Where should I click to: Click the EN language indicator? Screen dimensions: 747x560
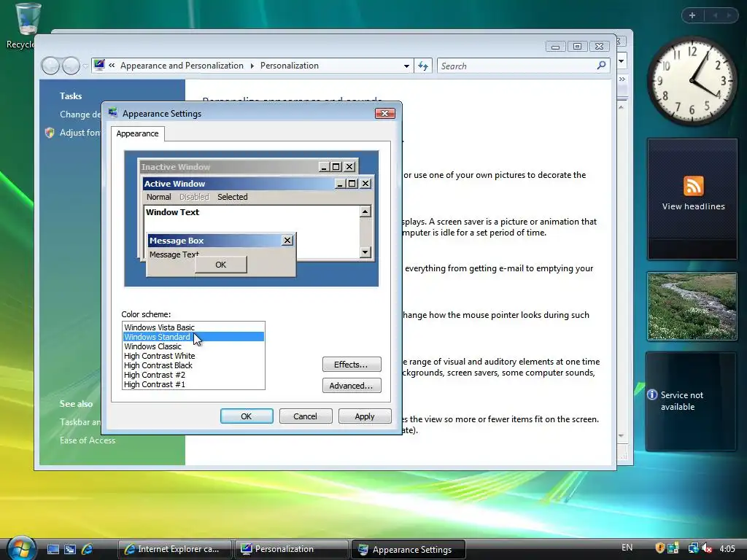[627, 548]
